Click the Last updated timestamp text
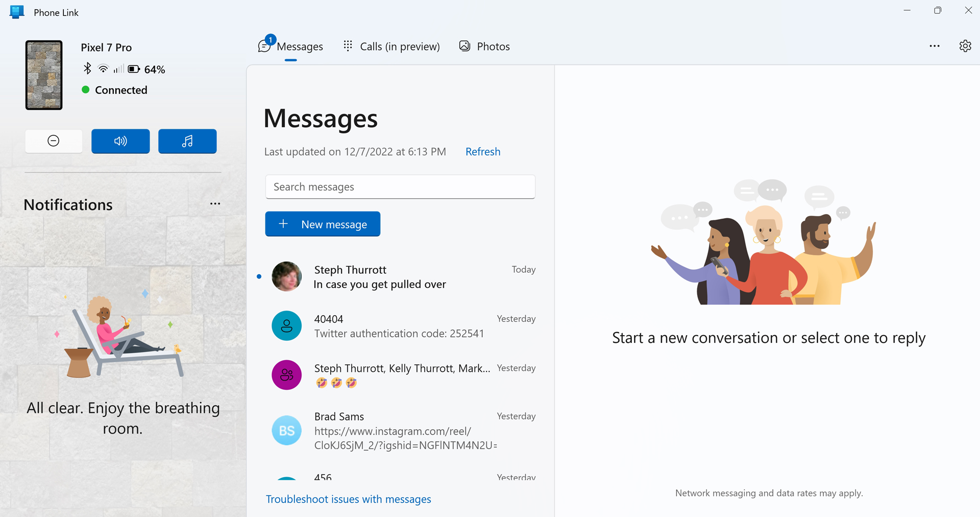Image resolution: width=980 pixels, height=517 pixels. [355, 152]
